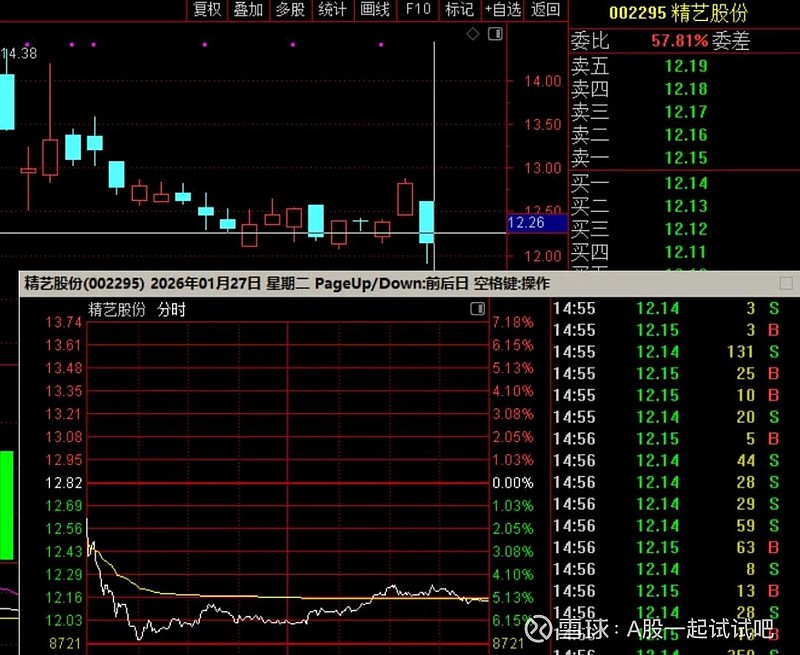This screenshot has width=800, height=655.
Task: Select stock title 002295 精艺股份
Action: coord(679,13)
